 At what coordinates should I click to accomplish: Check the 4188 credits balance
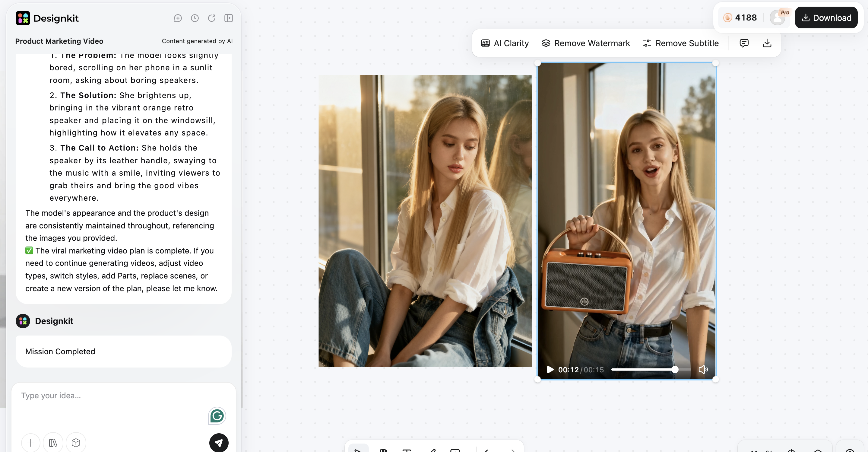740,18
